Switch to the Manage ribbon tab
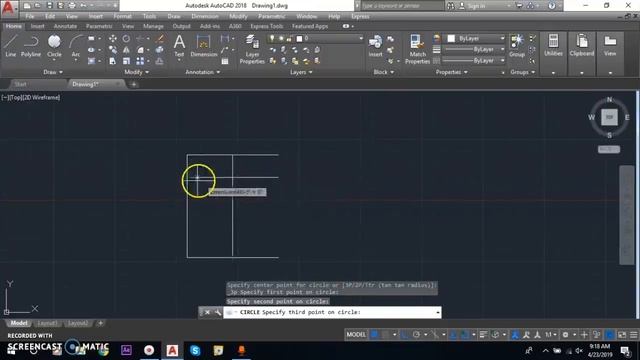The width and height of the screenshot is (640, 360). [153, 26]
